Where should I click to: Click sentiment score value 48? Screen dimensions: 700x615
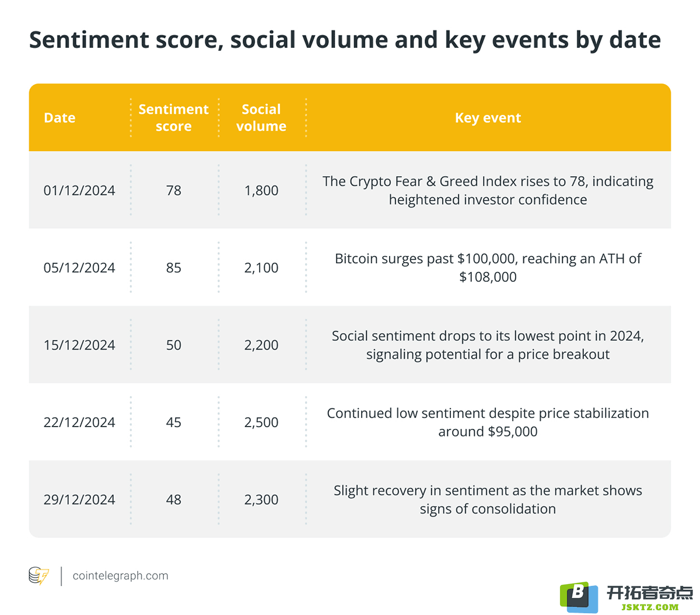click(x=174, y=500)
